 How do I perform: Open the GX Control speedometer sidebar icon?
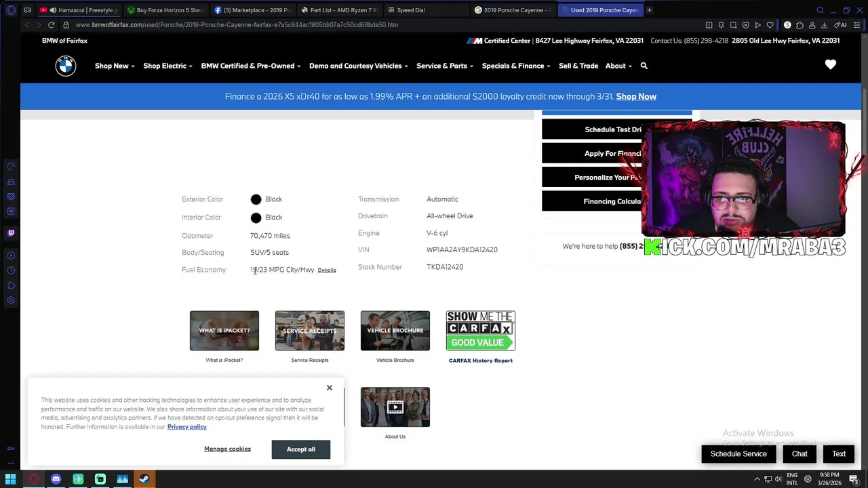[x=11, y=167]
